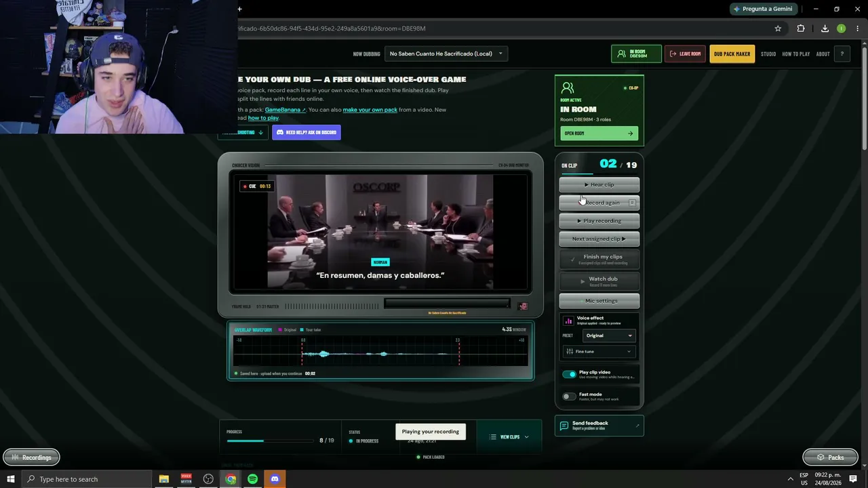
Task: Click the taskbar clock and date
Action: point(829,479)
